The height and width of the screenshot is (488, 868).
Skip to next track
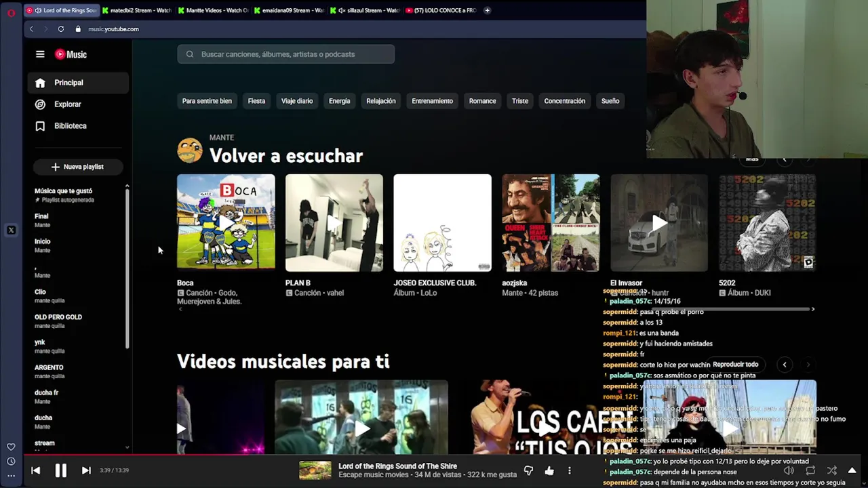pyautogui.click(x=86, y=470)
